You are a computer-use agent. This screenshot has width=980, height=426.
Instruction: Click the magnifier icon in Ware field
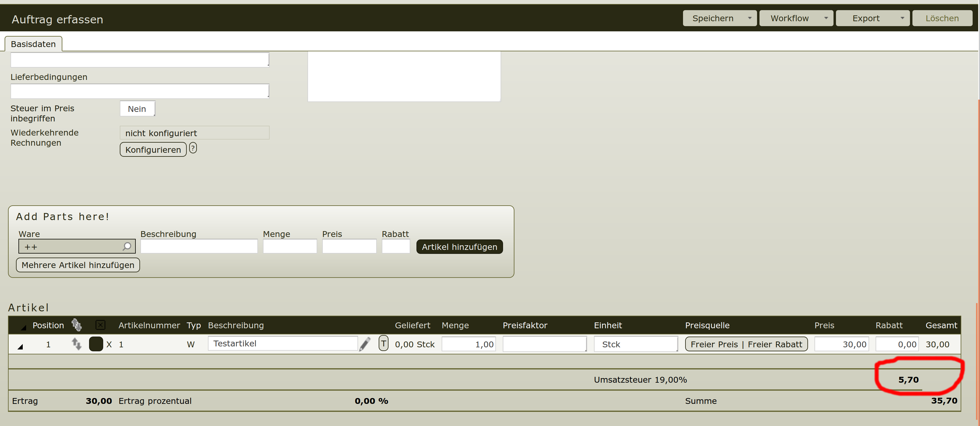point(127,247)
